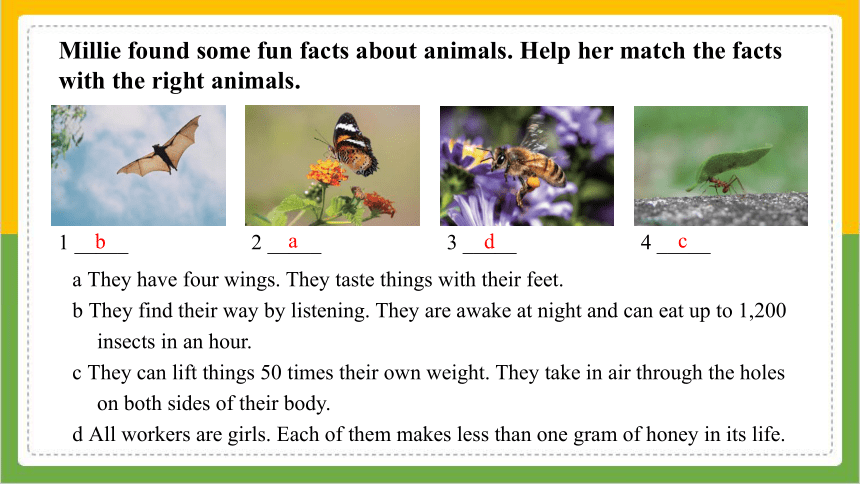The height and width of the screenshot is (484, 860).
Task: Click fact b about finding way by listening
Action: tap(429, 311)
